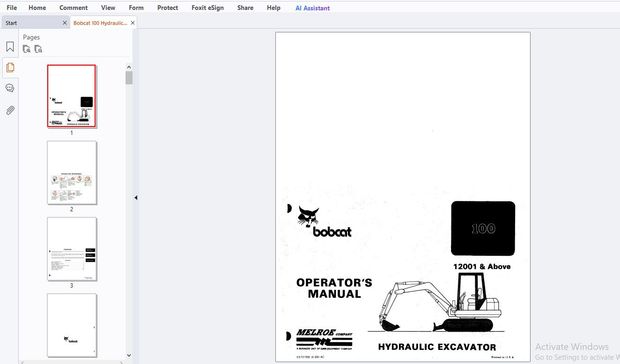Collapse the navigation panel with the arrow
Image resolution: width=620 pixels, height=364 pixels.
pyautogui.click(x=136, y=197)
